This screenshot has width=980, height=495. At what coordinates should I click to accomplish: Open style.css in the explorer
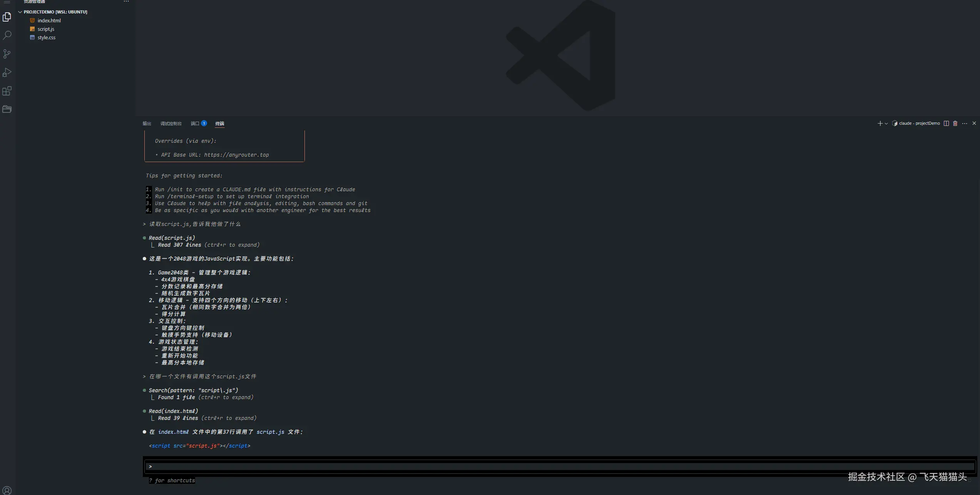[46, 37]
